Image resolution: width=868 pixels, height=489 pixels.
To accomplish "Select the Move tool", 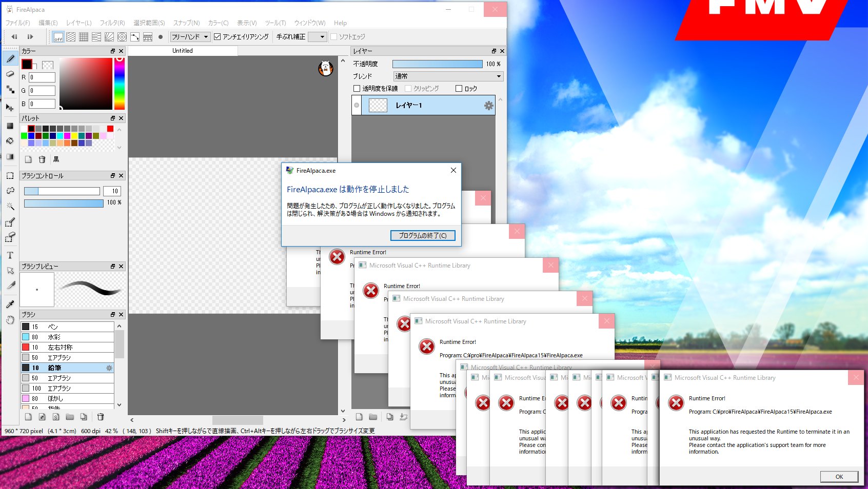I will (x=10, y=108).
